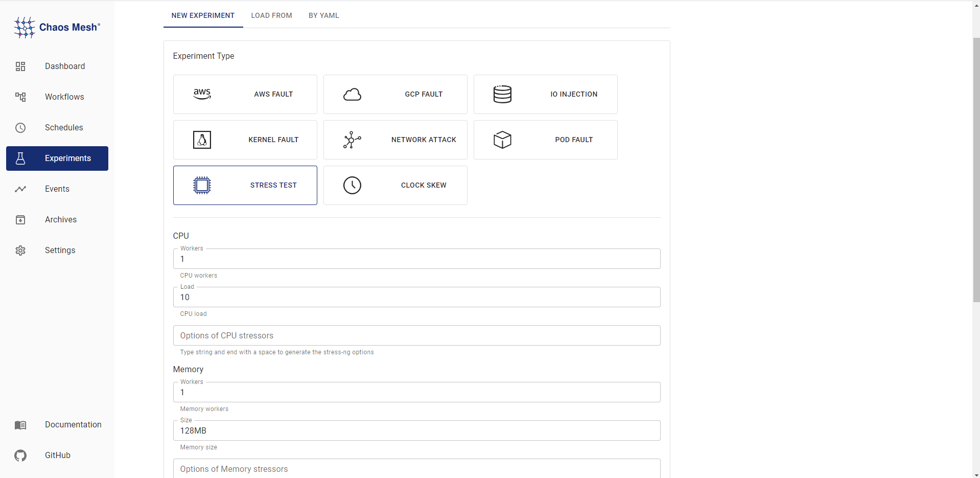
Task: Select the NEW EXPERIMENT tab
Action: [202, 15]
